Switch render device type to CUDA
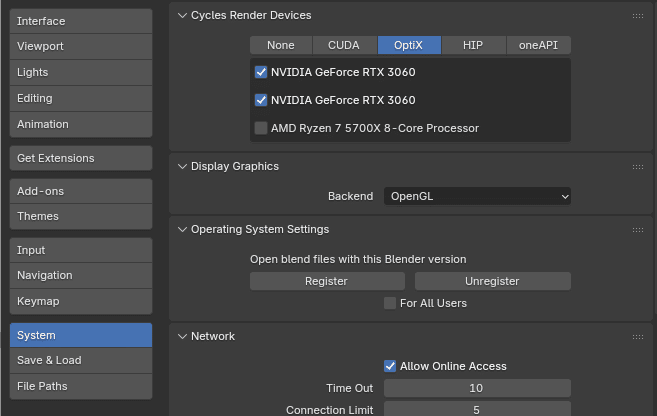657x416 pixels. 345,45
